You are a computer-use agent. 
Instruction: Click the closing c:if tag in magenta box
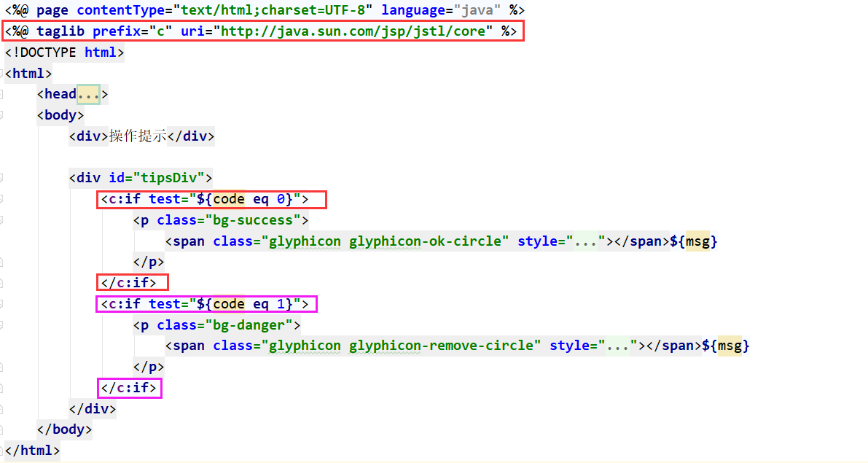tap(129, 388)
